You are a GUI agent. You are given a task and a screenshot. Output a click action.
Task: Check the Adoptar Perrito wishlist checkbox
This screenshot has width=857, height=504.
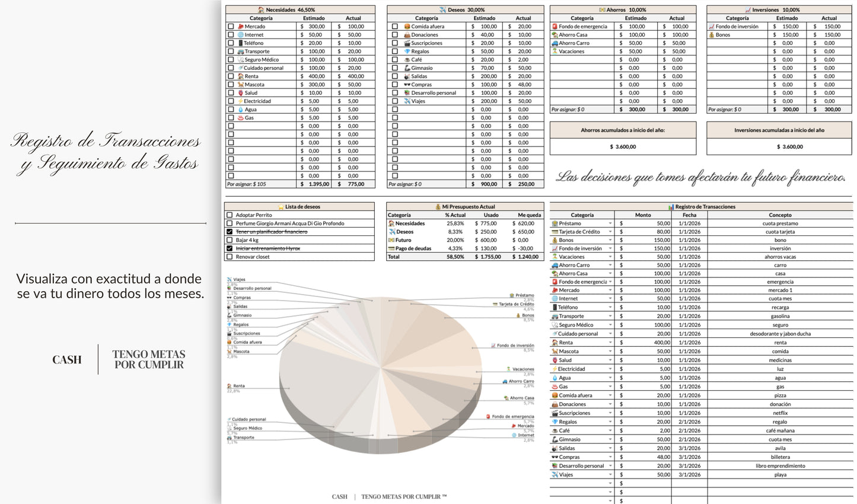tap(228, 215)
